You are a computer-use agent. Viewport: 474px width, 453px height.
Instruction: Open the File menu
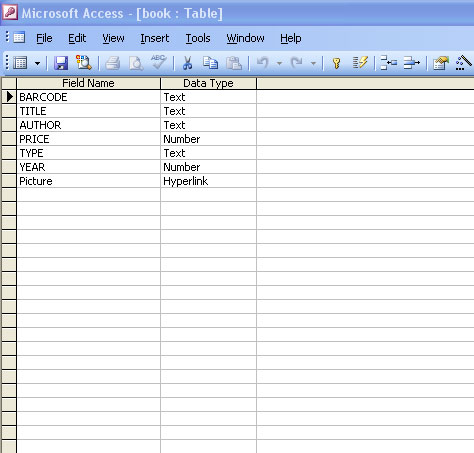44,38
